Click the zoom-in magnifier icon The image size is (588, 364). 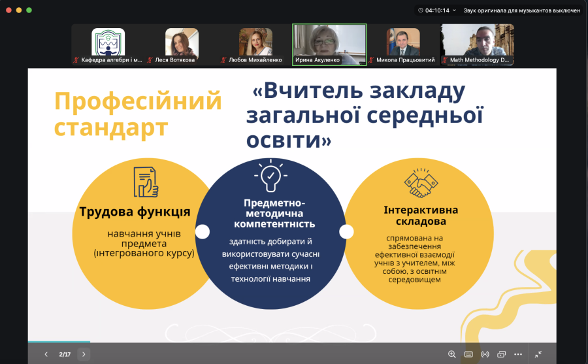[x=452, y=354]
